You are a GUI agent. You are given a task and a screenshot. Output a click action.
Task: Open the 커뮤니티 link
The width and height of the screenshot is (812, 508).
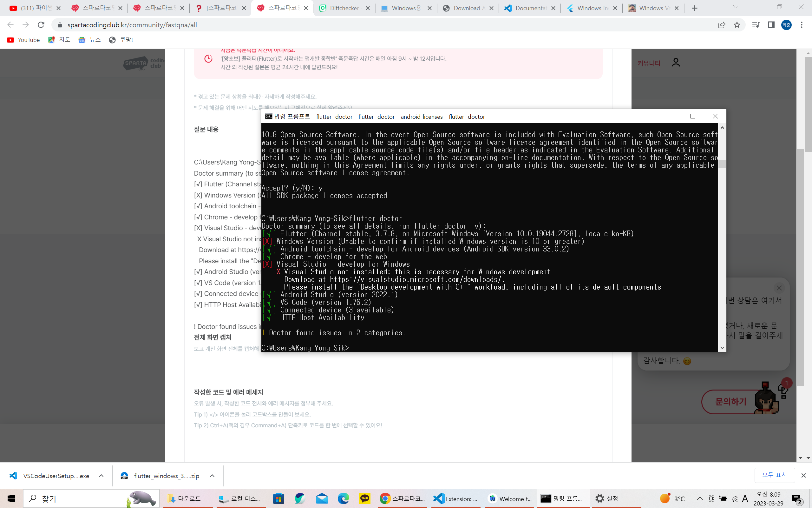coord(649,63)
